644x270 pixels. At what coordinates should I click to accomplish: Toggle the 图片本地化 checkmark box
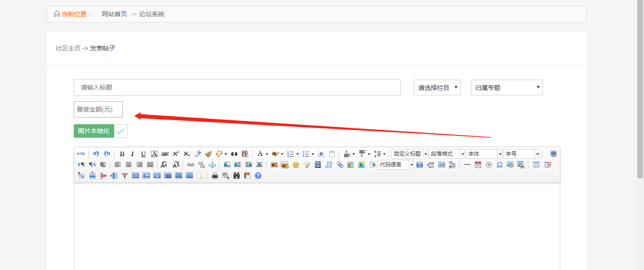coord(121,131)
